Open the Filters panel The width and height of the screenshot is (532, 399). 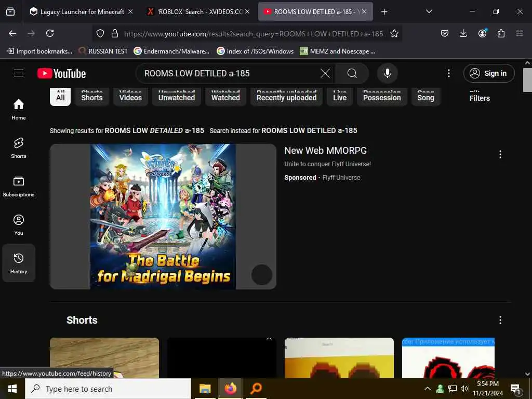[x=480, y=98]
